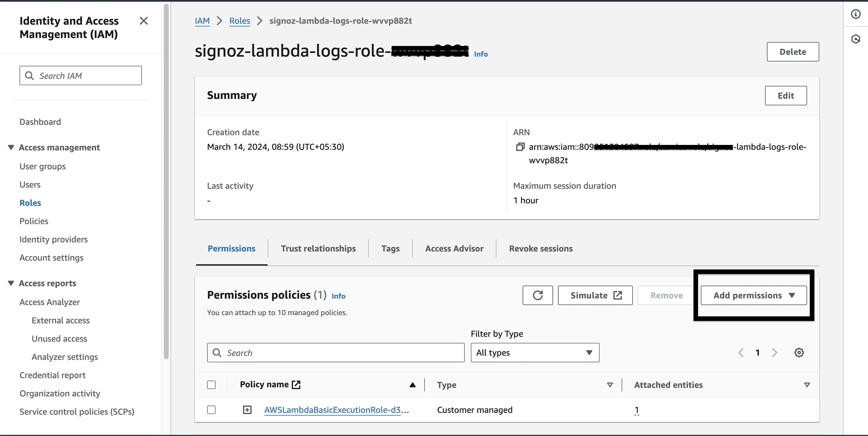The width and height of the screenshot is (868, 436).
Task: Click magnifier icon in policies search
Action: coord(217,353)
